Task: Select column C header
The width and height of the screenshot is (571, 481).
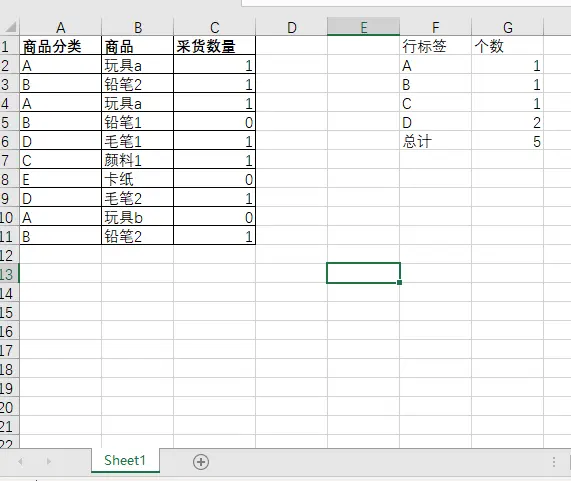Action: [x=214, y=27]
